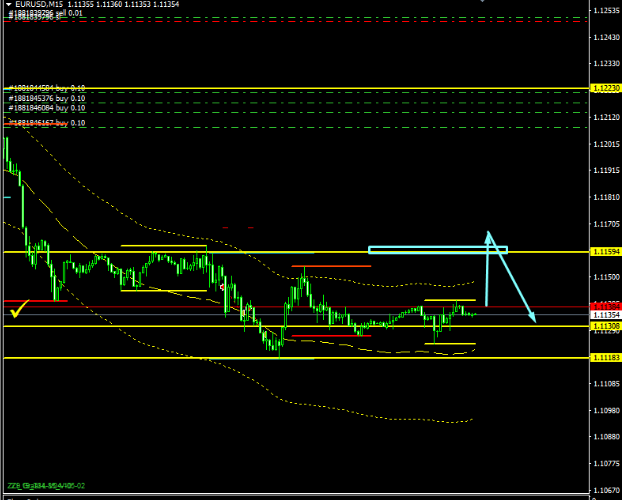The height and width of the screenshot is (500, 623).
Task: Click the yellow checkmark icon on the chart
Action: 17,314
